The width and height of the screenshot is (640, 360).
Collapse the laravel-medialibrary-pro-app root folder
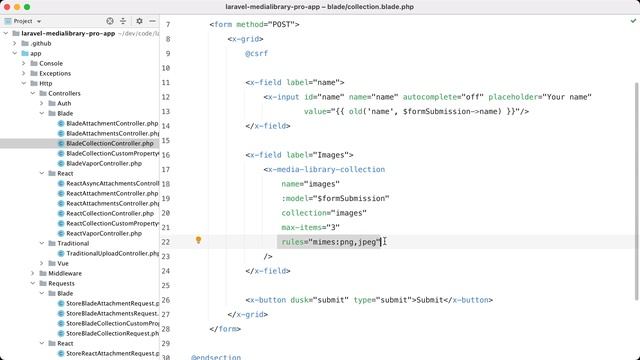click(6, 33)
